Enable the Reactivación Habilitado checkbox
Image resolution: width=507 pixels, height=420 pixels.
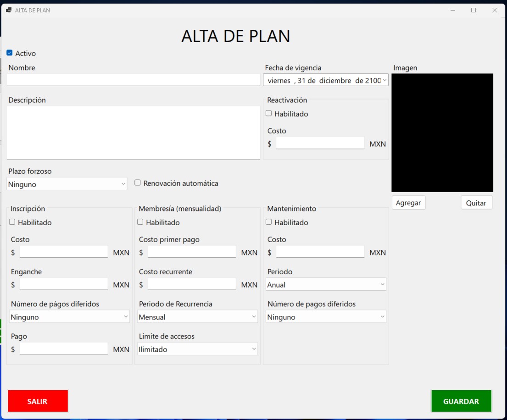[x=269, y=114]
